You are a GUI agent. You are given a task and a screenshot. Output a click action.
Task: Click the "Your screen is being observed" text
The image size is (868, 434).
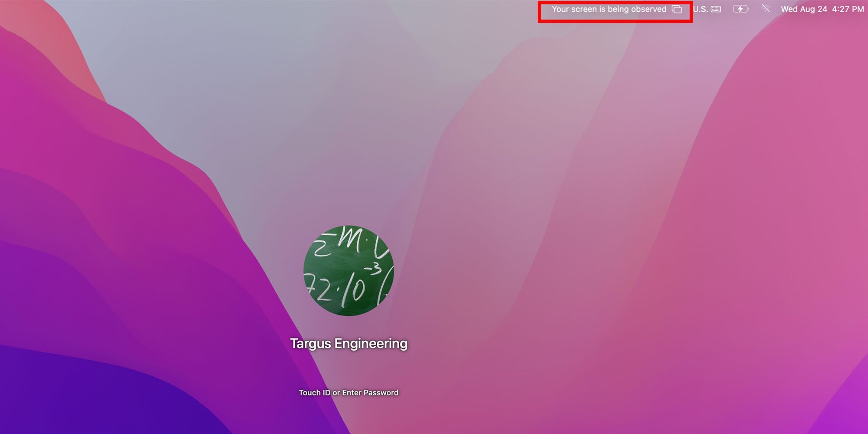pos(608,9)
